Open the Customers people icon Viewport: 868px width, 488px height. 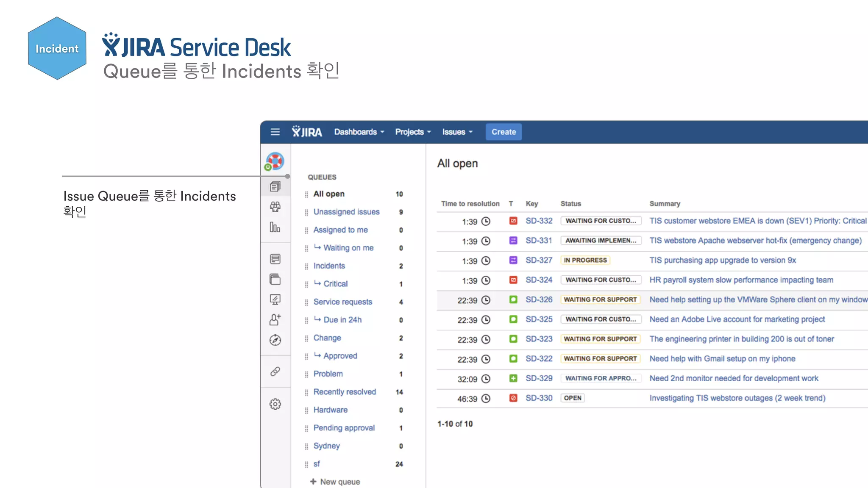tap(275, 207)
